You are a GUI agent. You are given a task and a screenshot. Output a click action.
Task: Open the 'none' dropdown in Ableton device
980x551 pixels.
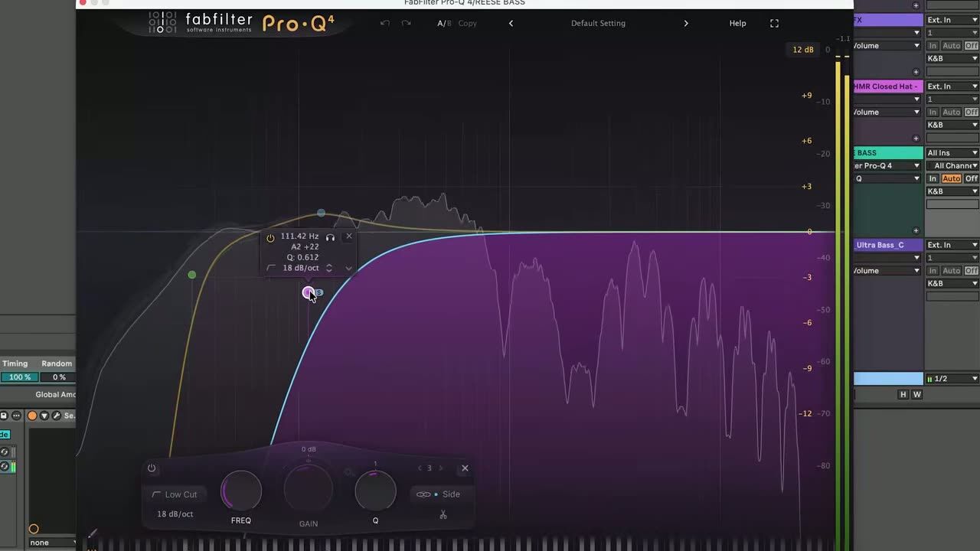pyautogui.click(x=52, y=543)
